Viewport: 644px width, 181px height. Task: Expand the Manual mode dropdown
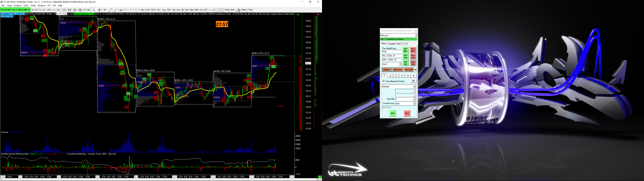(x=416, y=35)
